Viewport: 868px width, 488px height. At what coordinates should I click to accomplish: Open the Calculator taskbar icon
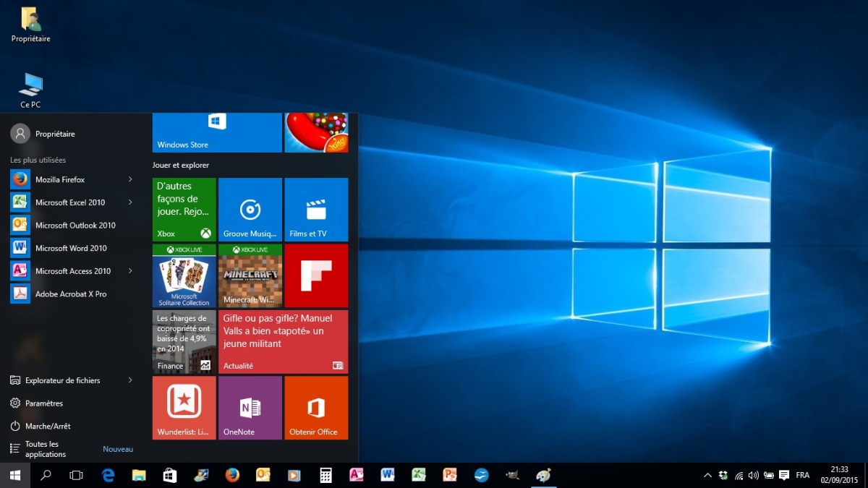point(325,475)
